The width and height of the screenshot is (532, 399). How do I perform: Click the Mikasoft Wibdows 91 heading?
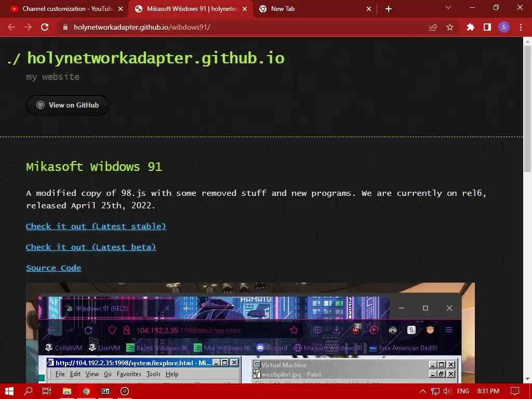pos(95,167)
